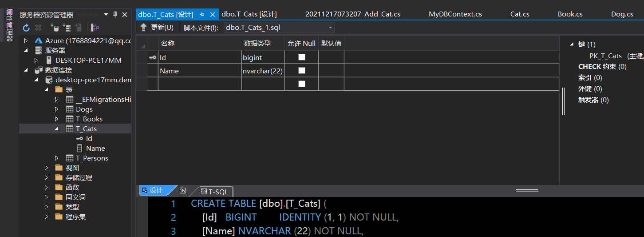Click the DESKTOP-PCE17MM computer icon
The image size is (644, 237).
coord(49,60)
